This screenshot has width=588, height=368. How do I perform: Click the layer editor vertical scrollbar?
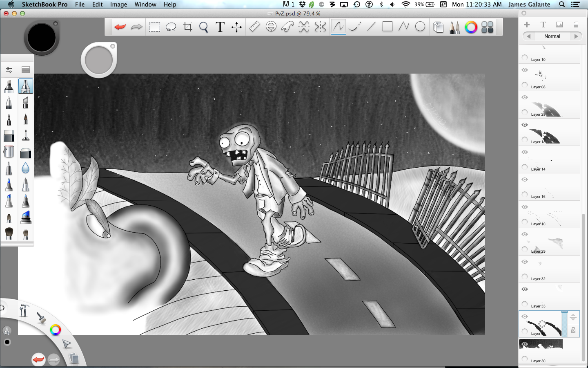point(584,287)
